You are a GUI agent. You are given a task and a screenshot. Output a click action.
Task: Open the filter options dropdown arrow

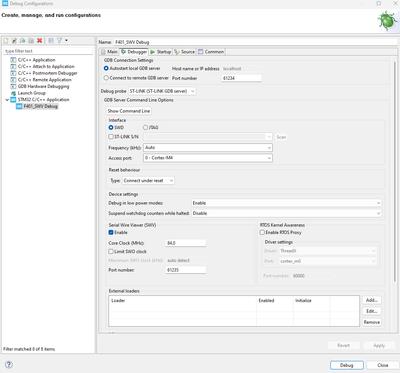[x=66, y=41]
